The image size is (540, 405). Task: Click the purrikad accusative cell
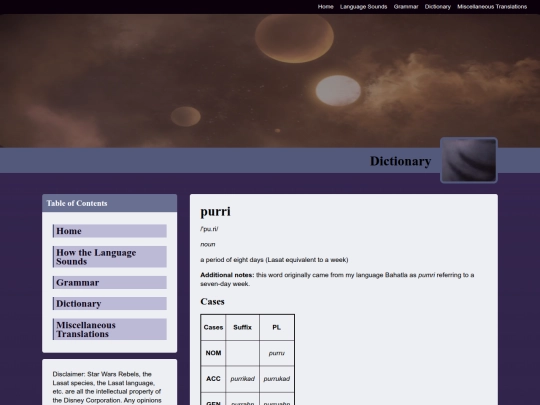click(242, 379)
